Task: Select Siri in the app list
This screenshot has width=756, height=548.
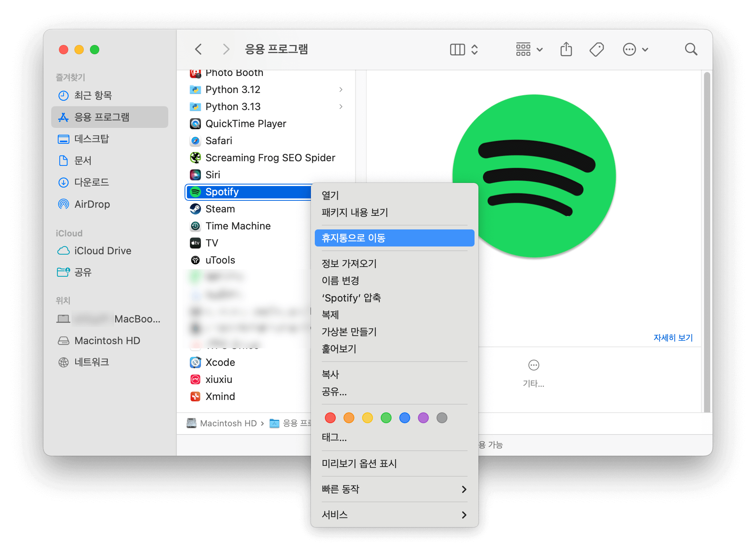Action: 266,175
